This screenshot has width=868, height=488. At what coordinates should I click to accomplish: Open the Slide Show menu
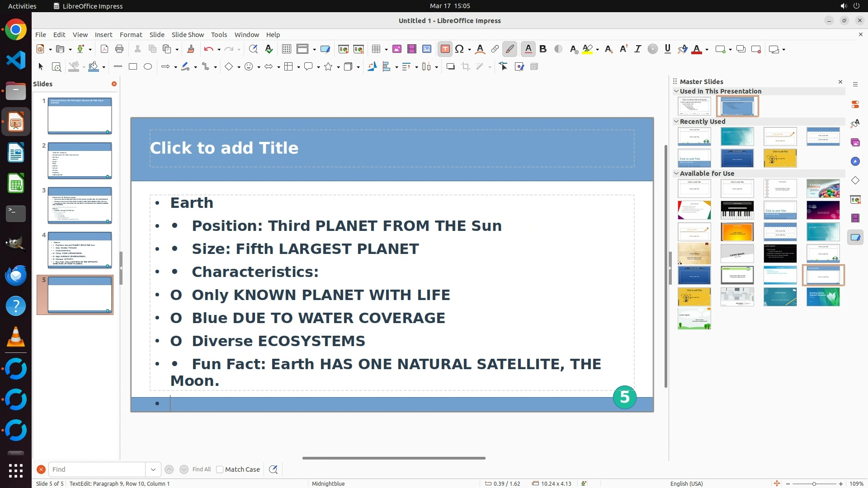188,35
